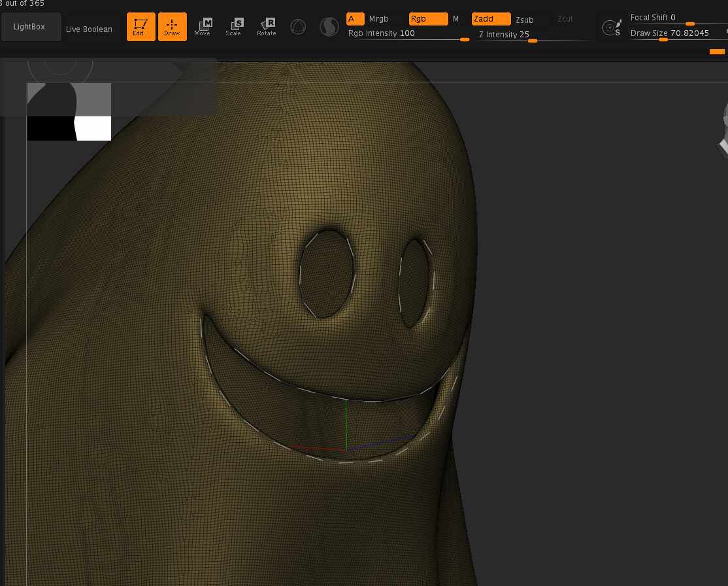This screenshot has width=728, height=586.
Task: Toggle the A button beside Mrgb
Action: [355, 19]
